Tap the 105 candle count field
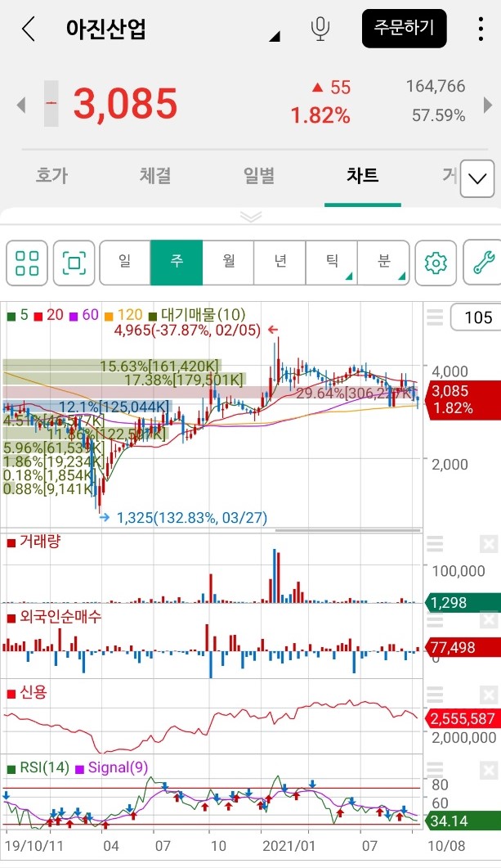This screenshot has width=501, height=868. coord(478,317)
